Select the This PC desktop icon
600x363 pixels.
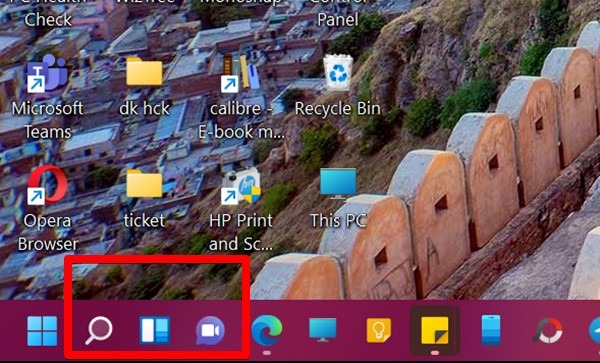[338, 184]
